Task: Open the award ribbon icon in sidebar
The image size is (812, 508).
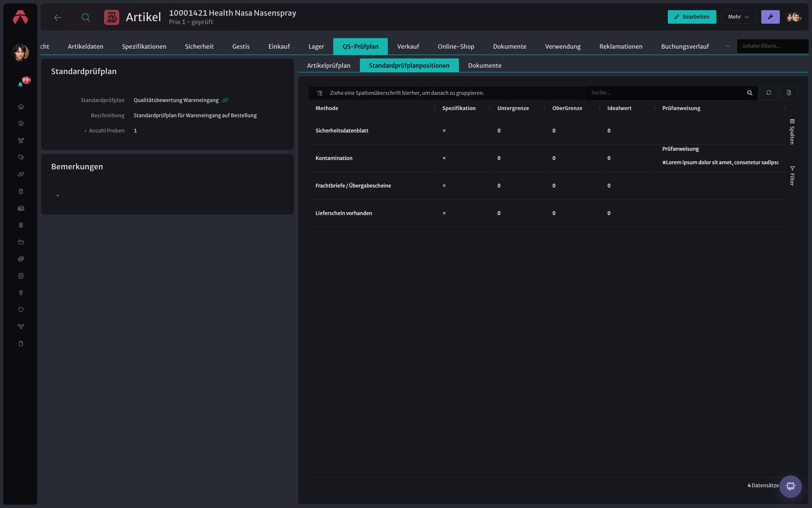Action: 21,225
